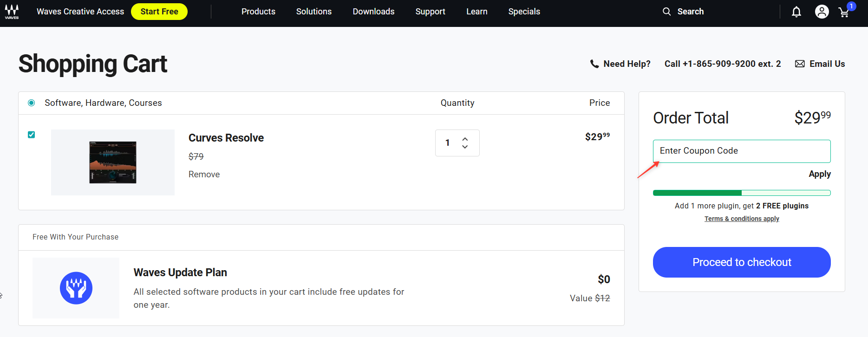Open the notifications bell
This screenshot has width=868, height=337.
(x=796, y=12)
